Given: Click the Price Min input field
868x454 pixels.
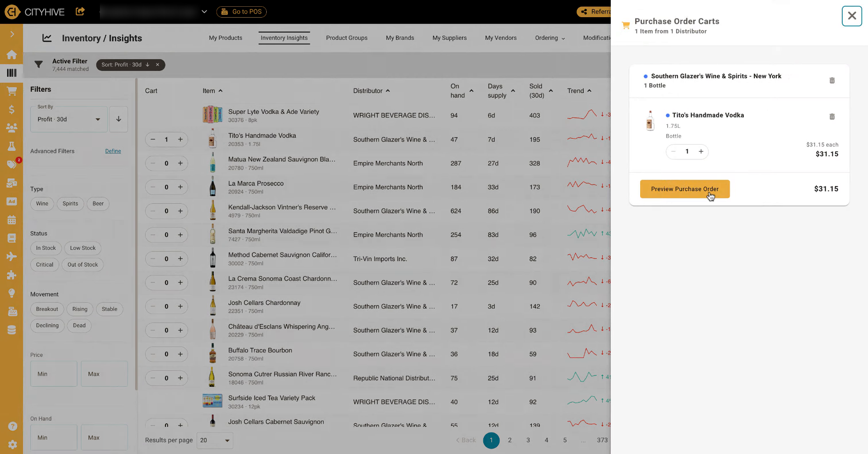Looking at the screenshot, I should point(54,374).
